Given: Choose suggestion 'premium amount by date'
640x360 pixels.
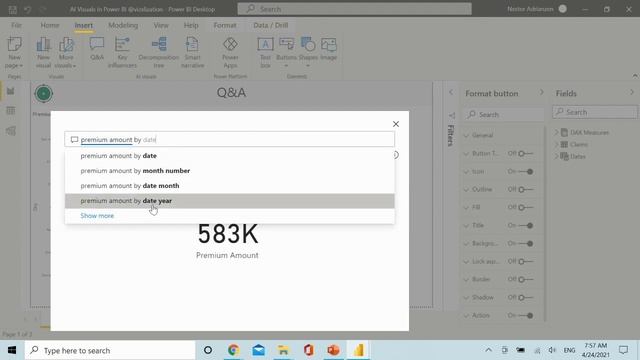Looking at the screenshot, I should coord(229,156).
